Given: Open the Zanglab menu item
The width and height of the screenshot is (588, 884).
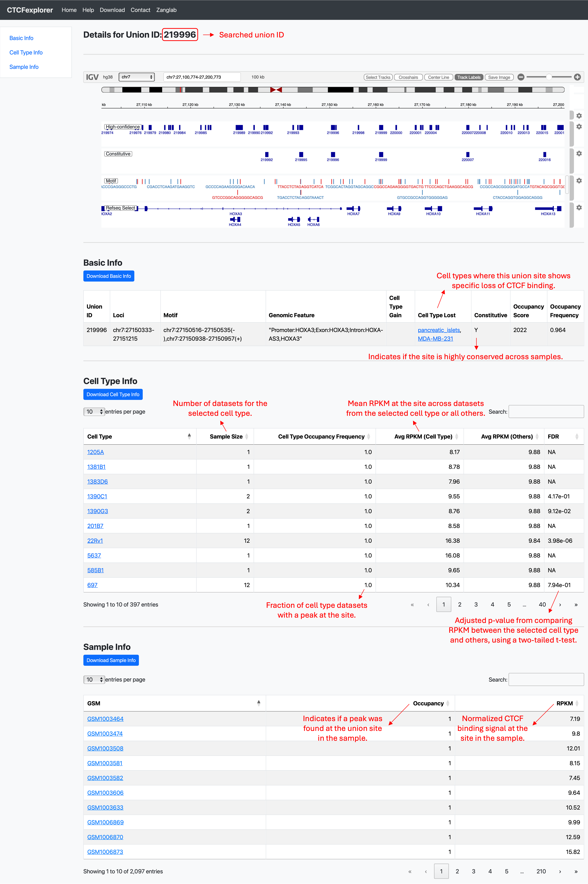Looking at the screenshot, I should (x=166, y=10).
